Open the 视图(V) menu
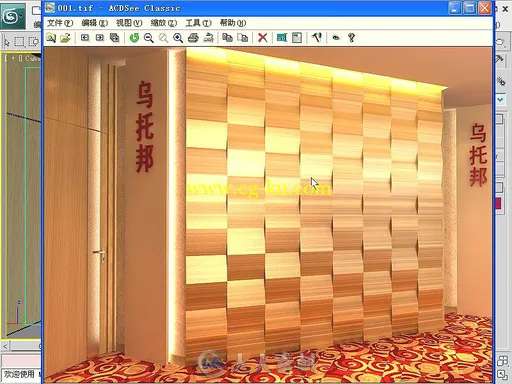 (x=129, y=23)
